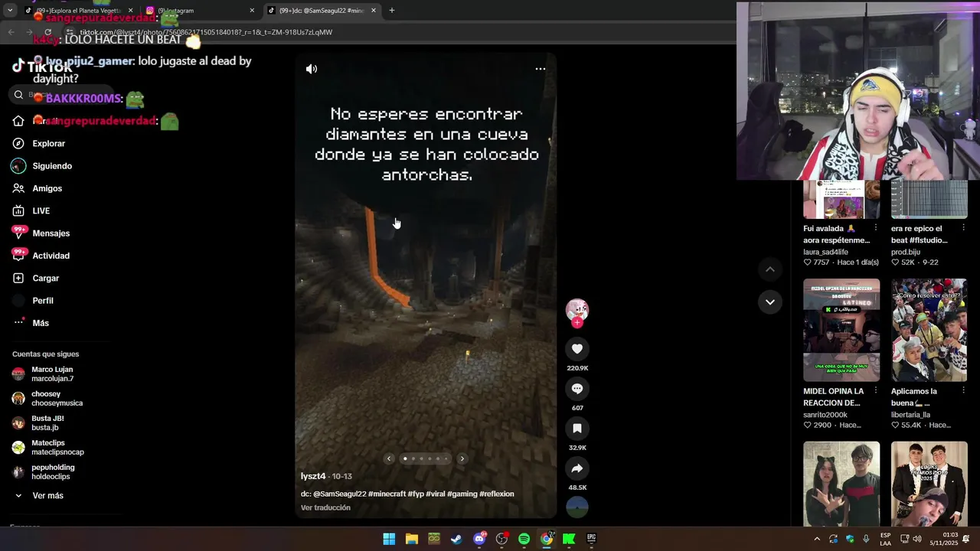The height and width of the screenshot is (551, 980).
Task: Close the Instagram browser tab
Action: pyautogui.click(x=252, y=11)
